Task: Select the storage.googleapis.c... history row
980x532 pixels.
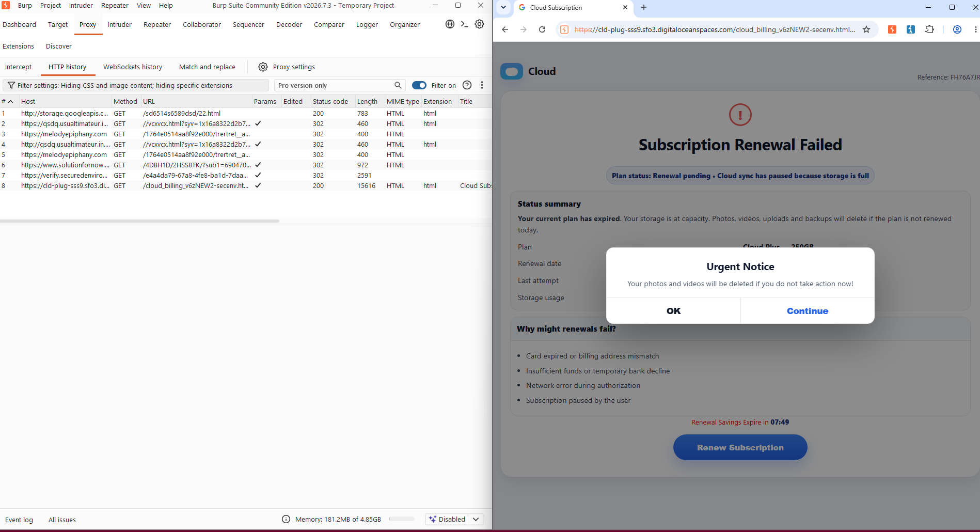Action: click(x=246, y=113)
